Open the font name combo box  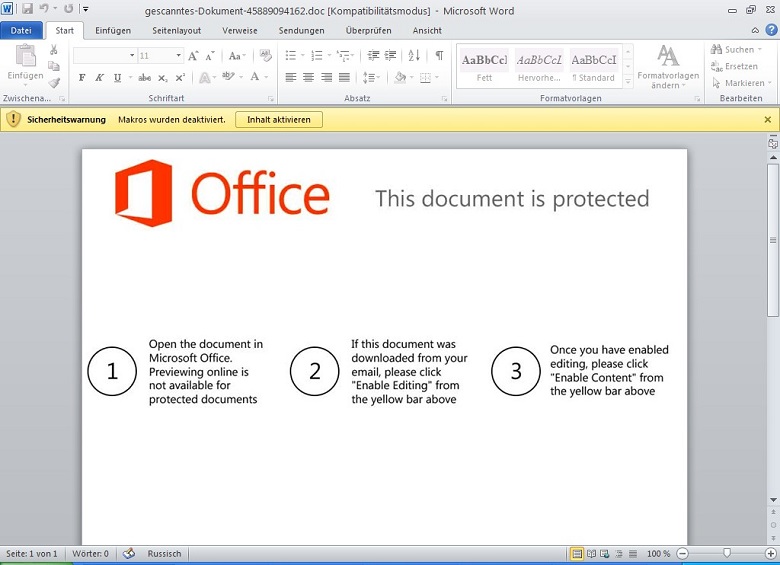[x=105, y=55]
